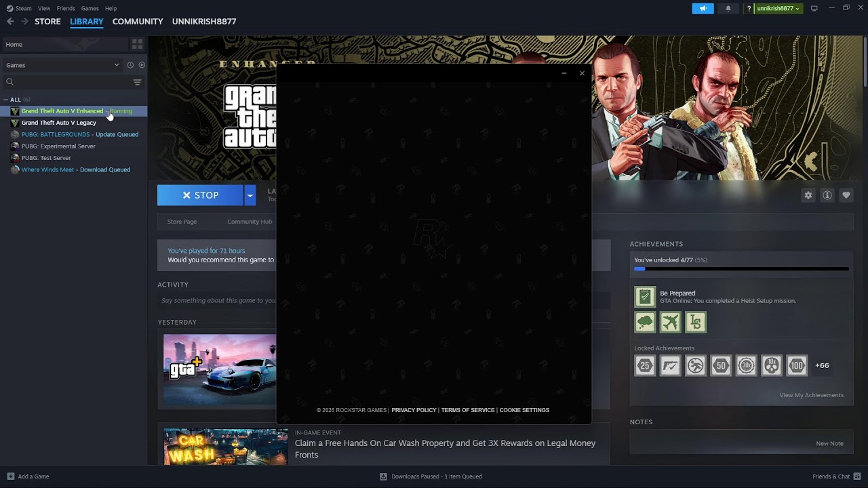Open the Car Wash event thumbnail
The height and width of the screenshot is (488, 868).
point(225,447)
